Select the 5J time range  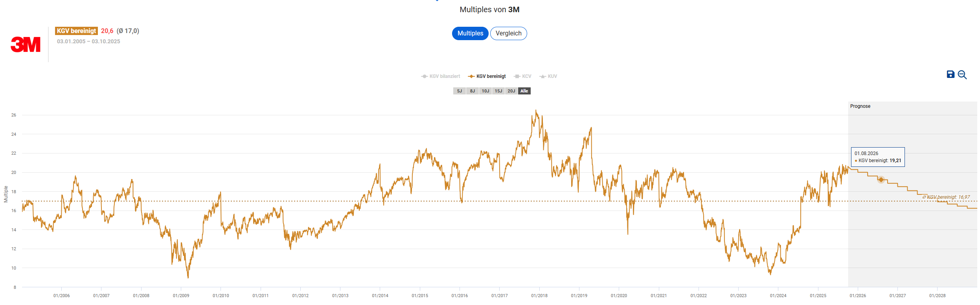[x=460, y=91]
